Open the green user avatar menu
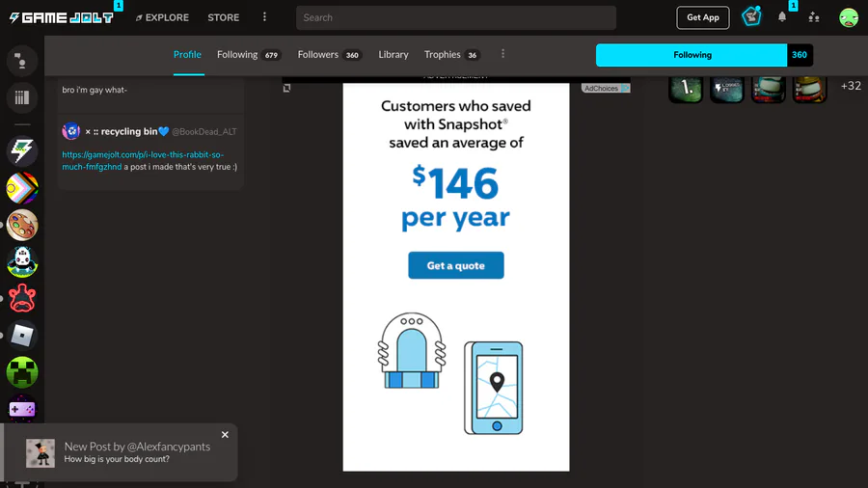 [x=848, y=17]
